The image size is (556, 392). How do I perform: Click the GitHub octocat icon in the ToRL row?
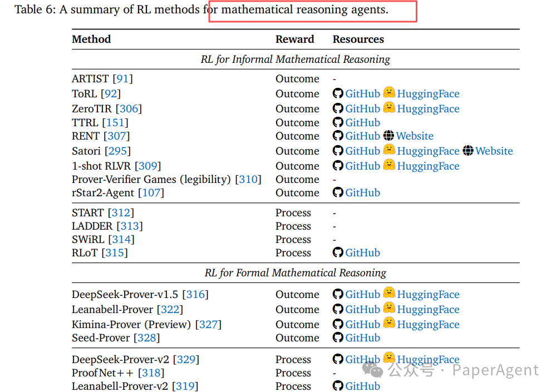pos(338,93)
